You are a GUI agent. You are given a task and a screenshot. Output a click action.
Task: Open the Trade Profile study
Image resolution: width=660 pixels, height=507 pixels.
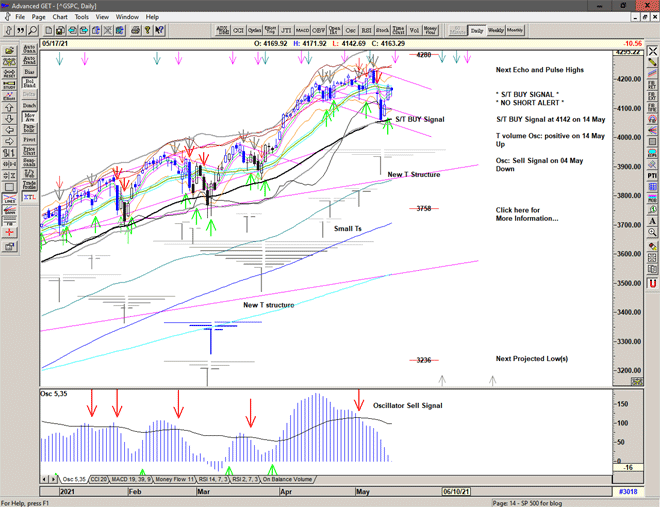(29, 183)
